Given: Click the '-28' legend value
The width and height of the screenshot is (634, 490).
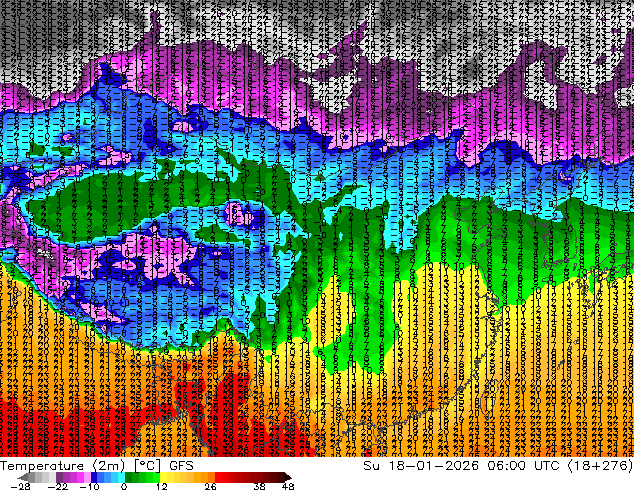Looking at the screenshot, I should pos(20,486).
